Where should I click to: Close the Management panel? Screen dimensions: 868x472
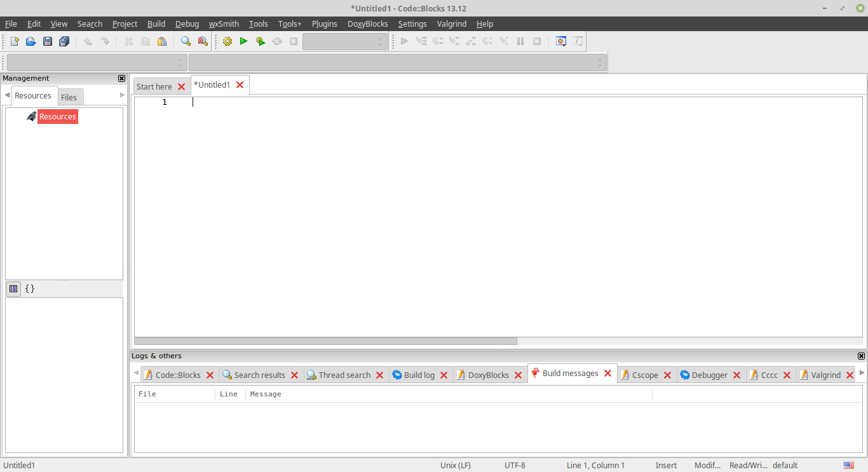coord(122,78)
